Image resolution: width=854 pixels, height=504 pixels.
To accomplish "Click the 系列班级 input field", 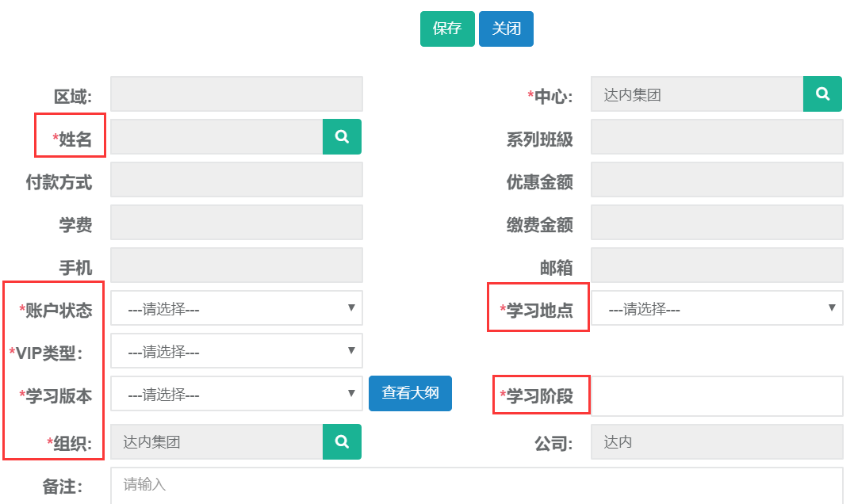I will pos(716,137).
